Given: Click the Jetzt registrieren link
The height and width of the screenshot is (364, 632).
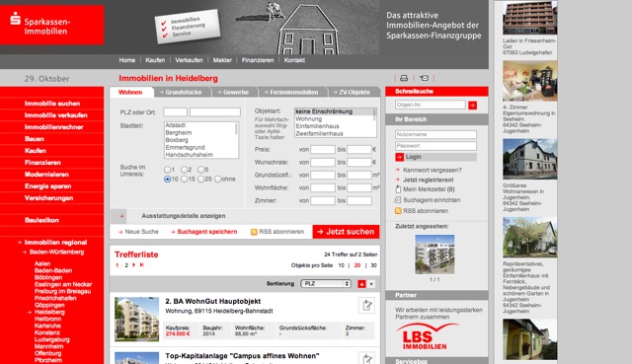Looking at the screenshot, I should point(428,180).
